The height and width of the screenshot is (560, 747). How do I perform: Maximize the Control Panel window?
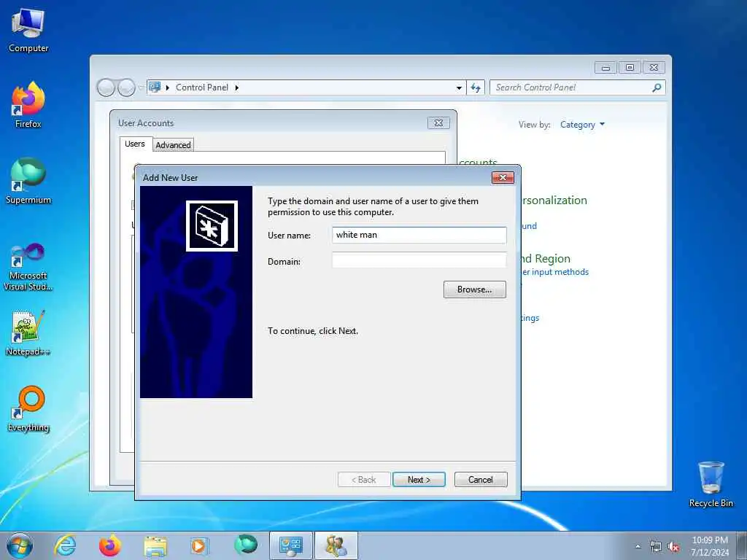pyautogui.click(x=630, y=68)
